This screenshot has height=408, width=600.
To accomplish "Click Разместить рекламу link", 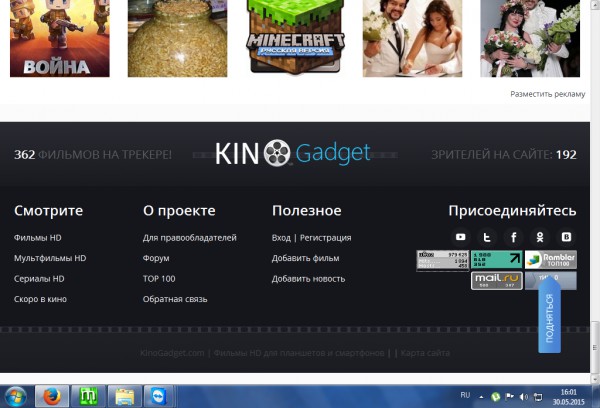I will click(548, 94).
